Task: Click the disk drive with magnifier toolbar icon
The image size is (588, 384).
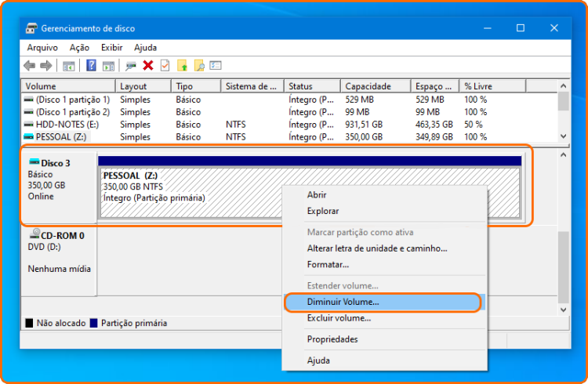Action: (131, 66)
